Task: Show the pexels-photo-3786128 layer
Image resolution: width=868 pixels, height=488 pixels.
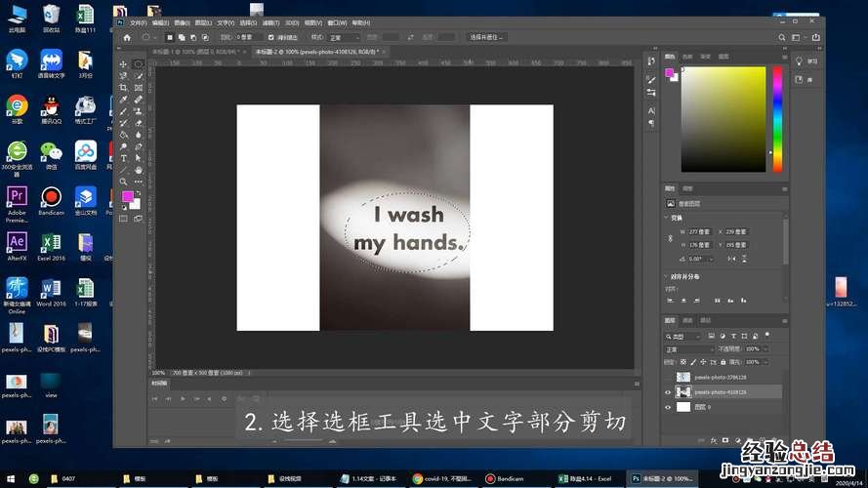Action: tap(668, 377)
